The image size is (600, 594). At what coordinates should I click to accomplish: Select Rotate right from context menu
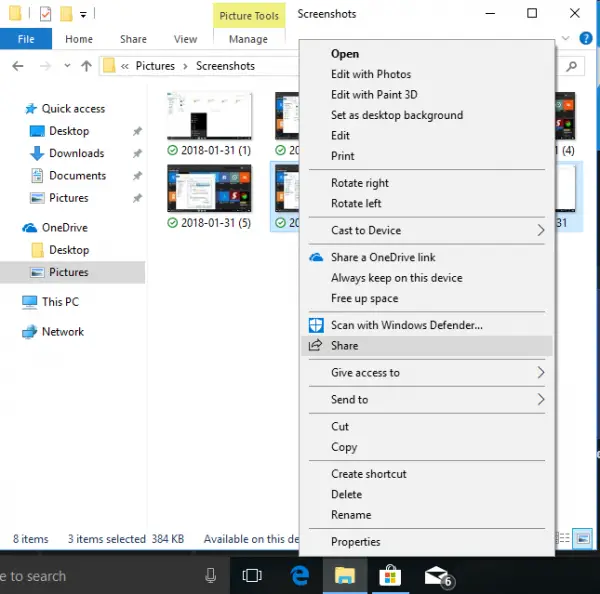point(360,183)
